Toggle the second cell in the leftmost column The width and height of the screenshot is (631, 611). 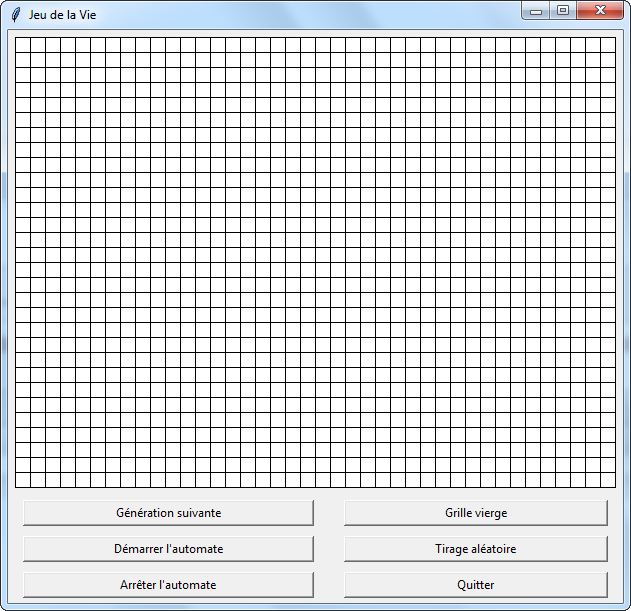[23, 60]
